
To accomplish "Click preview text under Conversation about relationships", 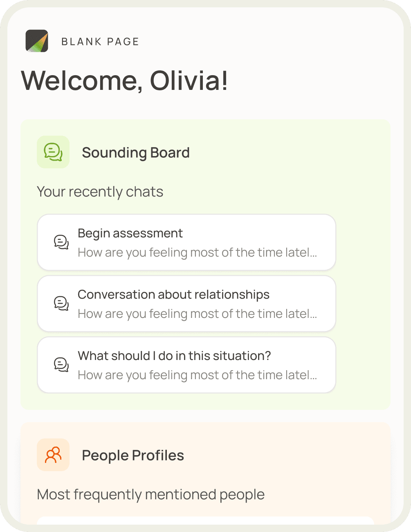I will [197, 314].
